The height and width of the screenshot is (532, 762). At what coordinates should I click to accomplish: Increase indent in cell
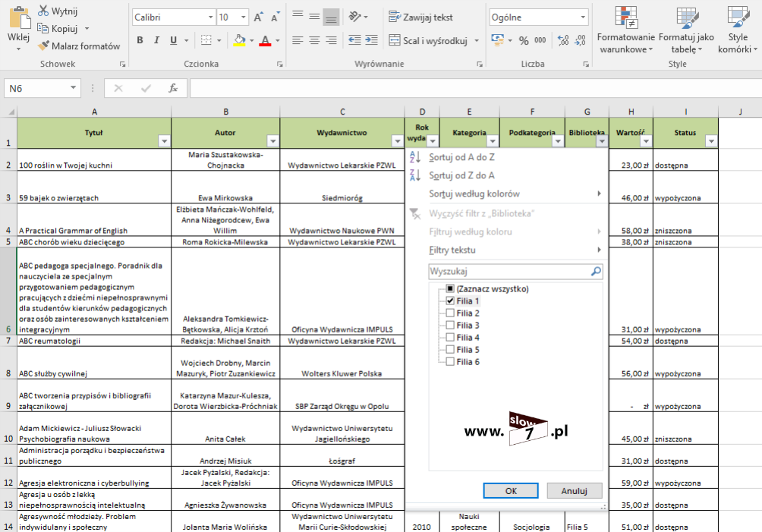coord(371,39)
